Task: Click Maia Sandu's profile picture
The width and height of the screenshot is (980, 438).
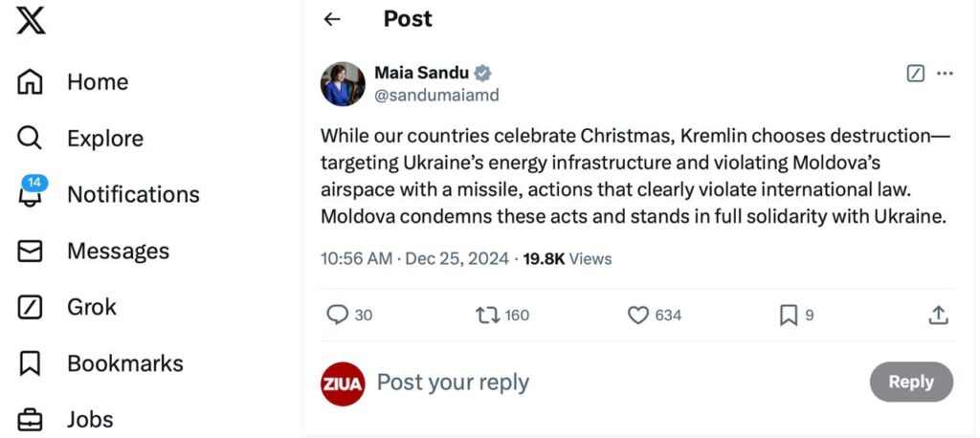Action: 343,84
